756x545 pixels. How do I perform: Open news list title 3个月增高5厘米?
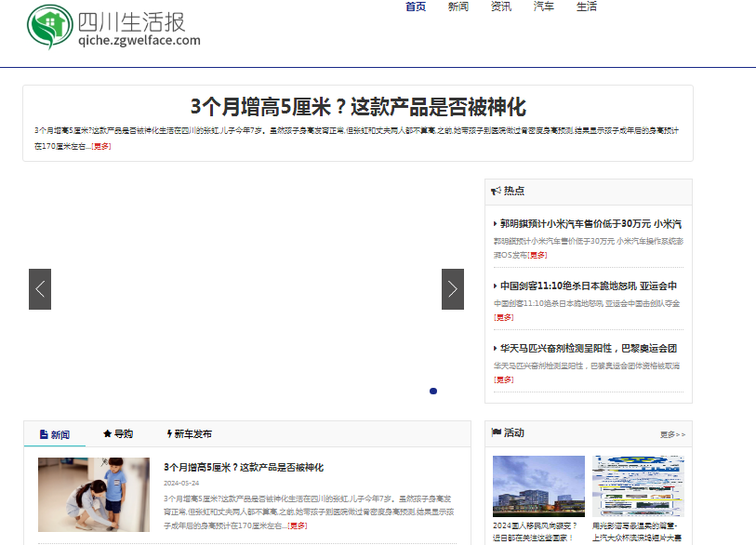(x=244, y=468)
